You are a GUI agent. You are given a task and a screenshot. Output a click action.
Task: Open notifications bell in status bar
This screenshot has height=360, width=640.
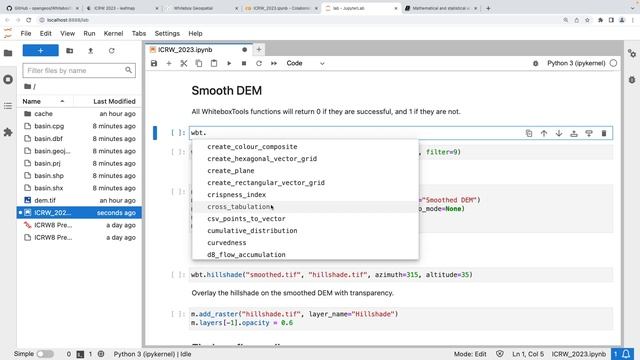point(626,354)
